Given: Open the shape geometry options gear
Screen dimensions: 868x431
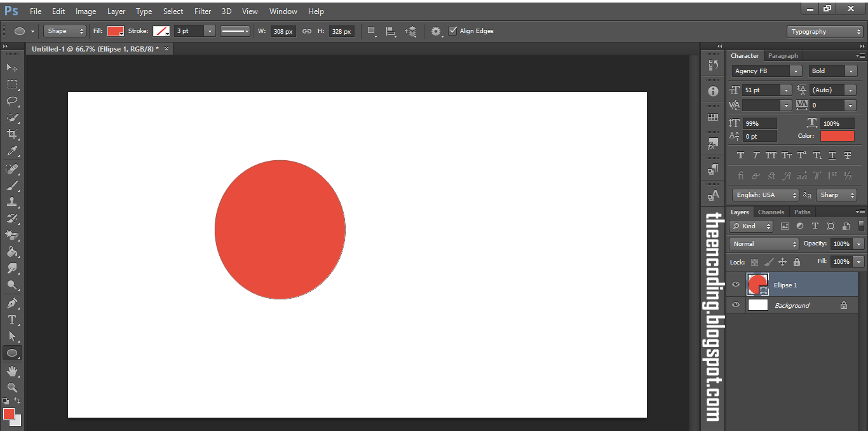Looking at the screenshot, I should pyautogui.click(x=436, y=31).
